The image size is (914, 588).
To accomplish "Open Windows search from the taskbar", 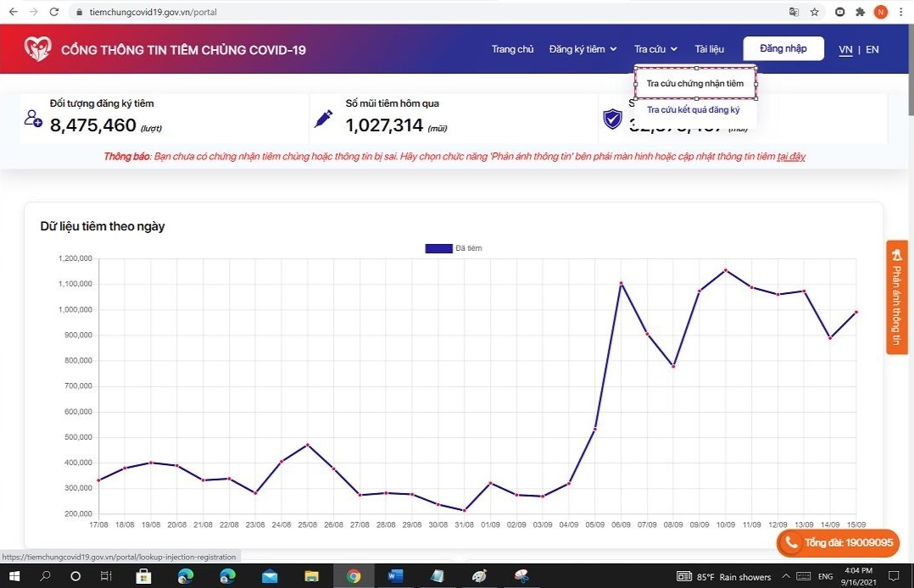I will (45, 576).
